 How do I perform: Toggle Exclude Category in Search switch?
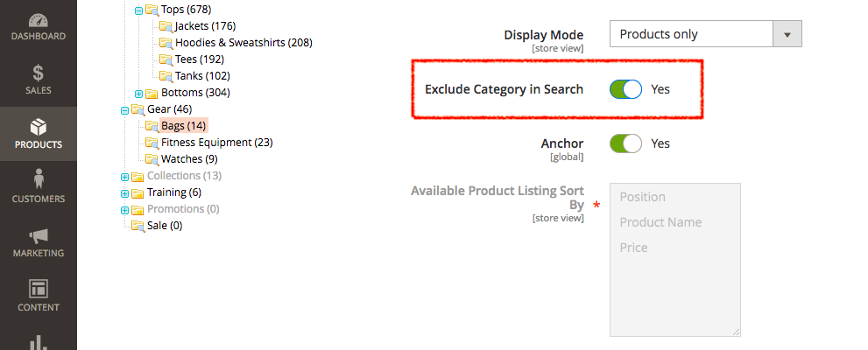[x=625, y=89]
